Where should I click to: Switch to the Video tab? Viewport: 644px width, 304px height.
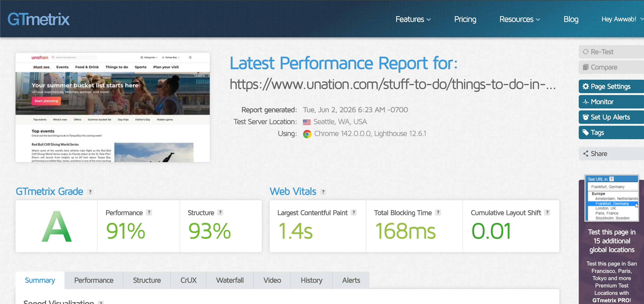(272, 280)
